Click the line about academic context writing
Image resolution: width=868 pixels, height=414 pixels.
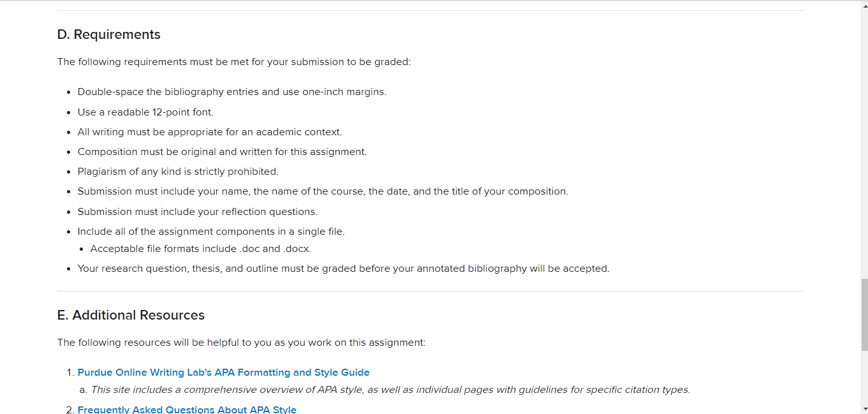210,132
